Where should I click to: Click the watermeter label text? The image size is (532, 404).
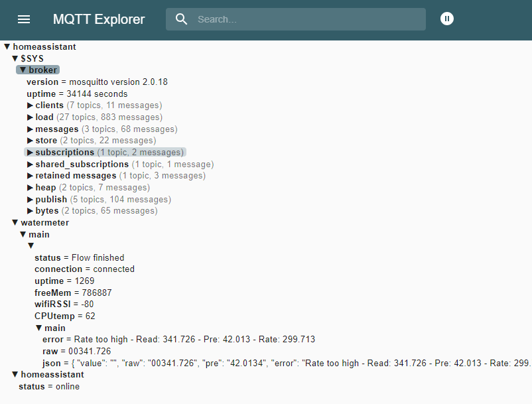[45, 222]
